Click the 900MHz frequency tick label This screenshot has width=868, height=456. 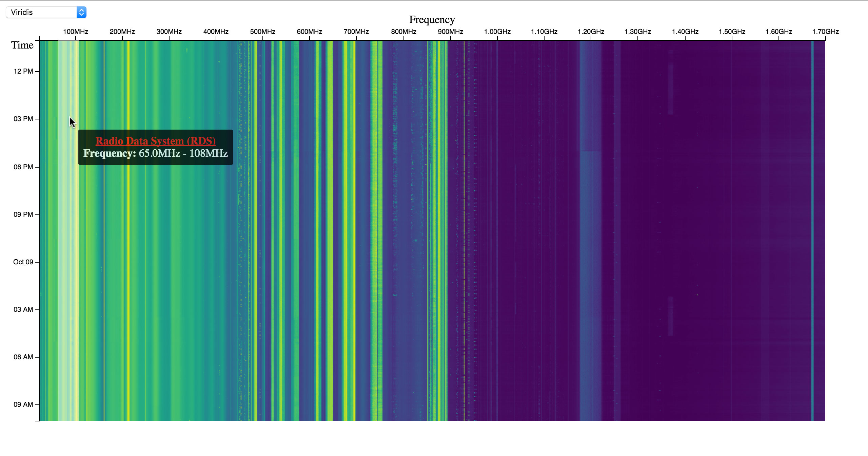click(450, 32)
